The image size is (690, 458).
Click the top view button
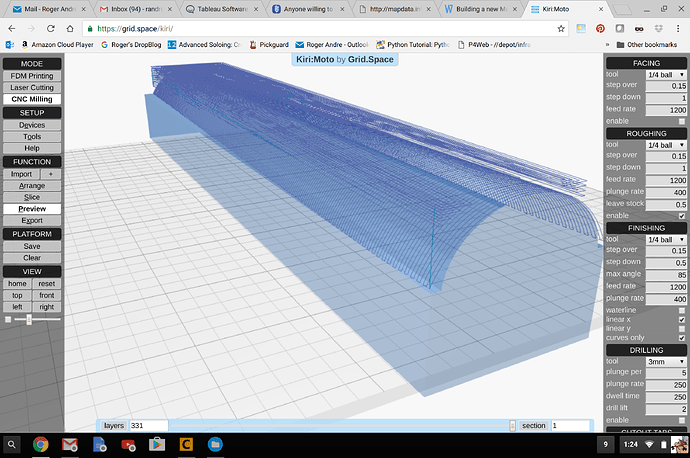coord(17,295)
